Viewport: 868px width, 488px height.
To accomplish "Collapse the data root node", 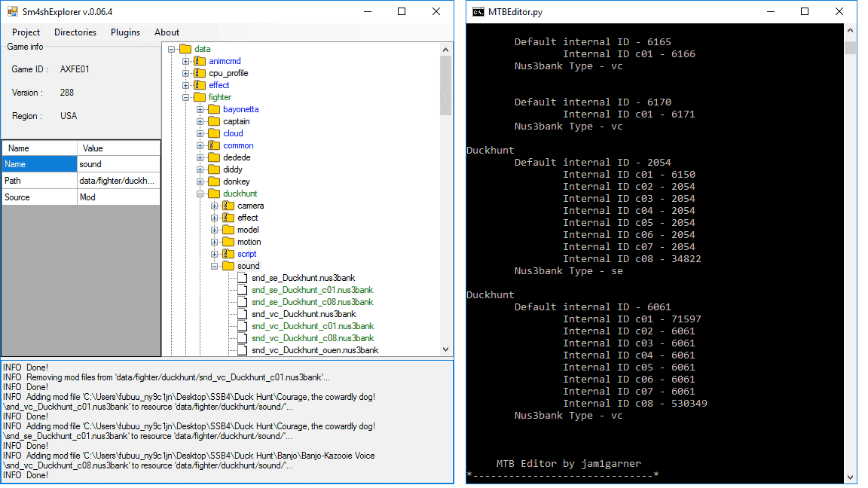I will pyautogui.click(x=172, y=49).
